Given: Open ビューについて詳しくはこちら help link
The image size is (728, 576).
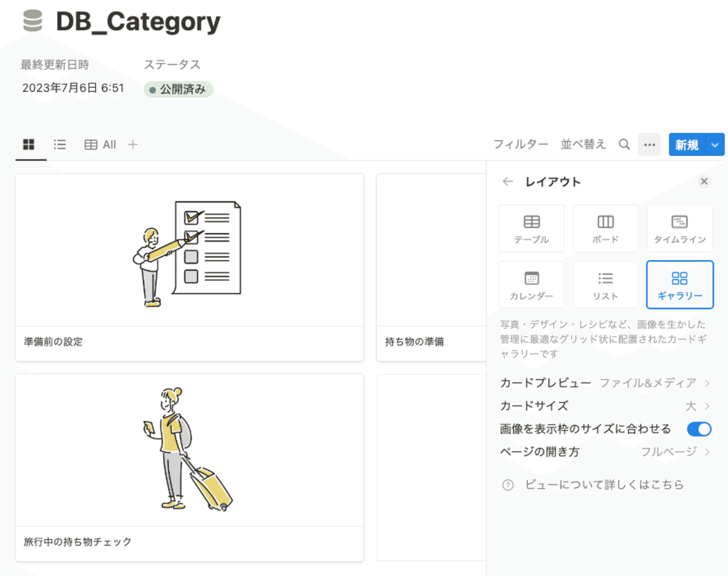Looking at the screenshot, I should [593, 484].
